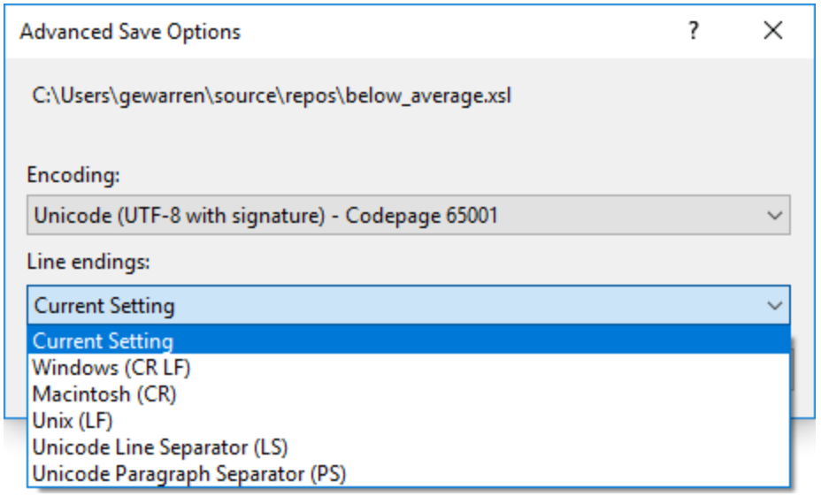Collapse Line endings list via chevron arrow
This screenshot has width=821, height=504.
pyautogui.click(x=775, y=306)
